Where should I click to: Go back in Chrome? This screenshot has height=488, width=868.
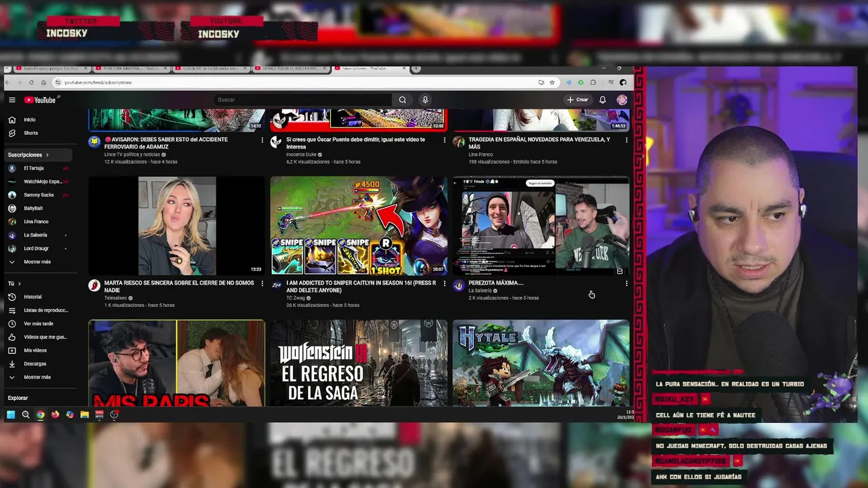pyautogui.click(x=9, y=83)
